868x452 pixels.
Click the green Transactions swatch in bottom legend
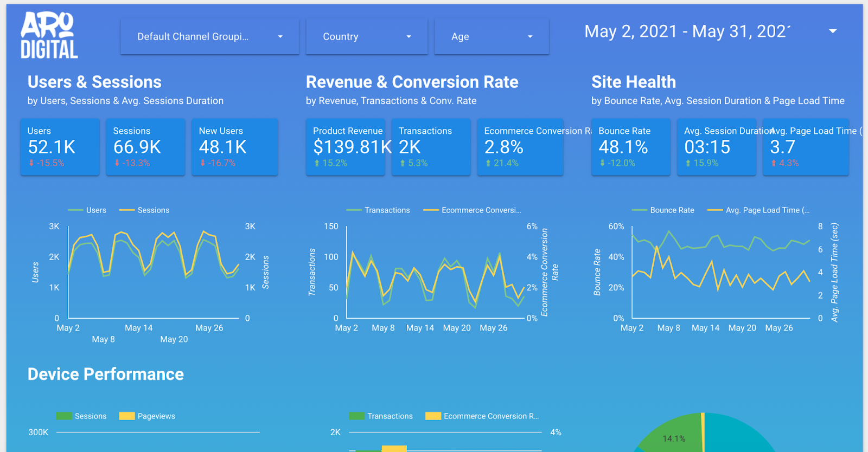coord(357,416)
